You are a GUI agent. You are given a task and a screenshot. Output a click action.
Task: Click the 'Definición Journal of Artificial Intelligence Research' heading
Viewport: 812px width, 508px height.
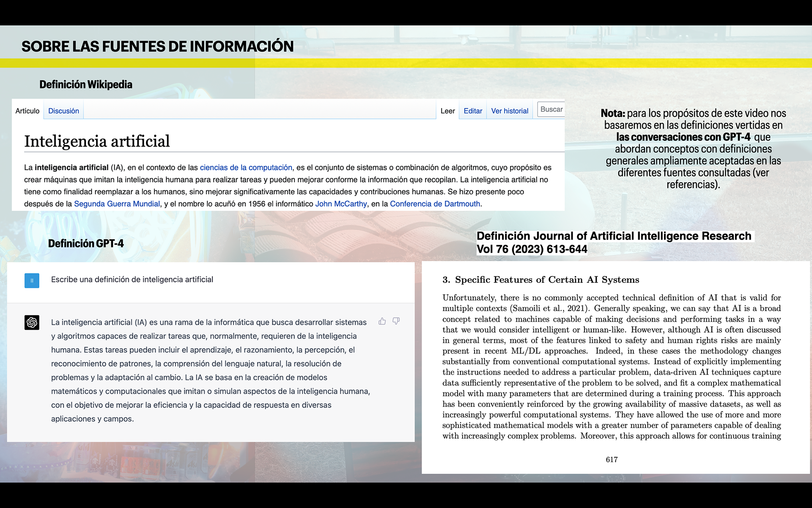(x=614, y=236)
